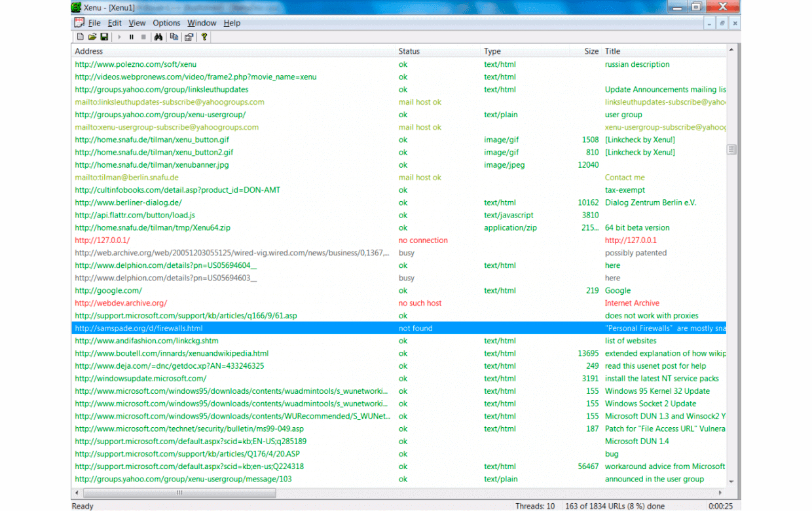
Task: Create a new document with the toolbar's New icon
Action: [81, 37]
